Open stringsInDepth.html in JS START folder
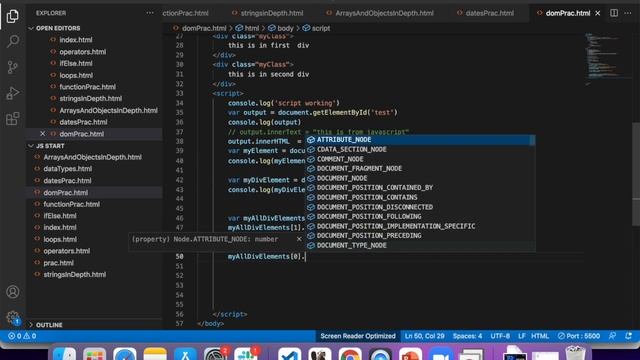 pos(75,274)
